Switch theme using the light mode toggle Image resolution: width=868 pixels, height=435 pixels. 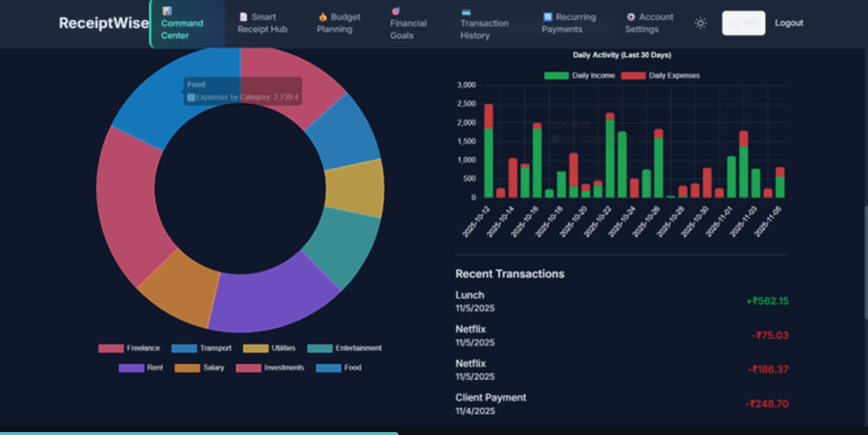(700, 22)
